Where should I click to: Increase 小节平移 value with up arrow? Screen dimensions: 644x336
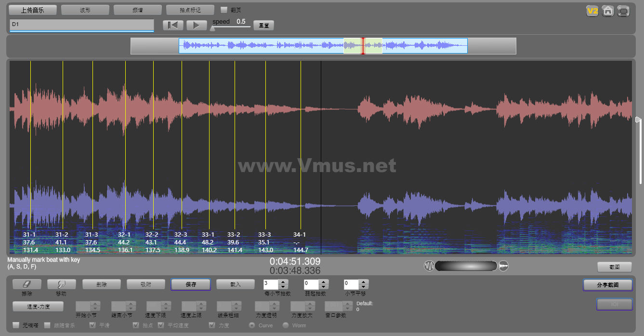point(364,282)
